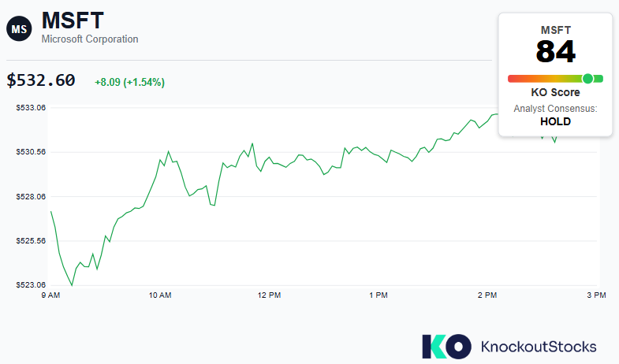Click the KO KnockoutStocks logo icon
Screen dimensions: 619x364
coord(446,347)
